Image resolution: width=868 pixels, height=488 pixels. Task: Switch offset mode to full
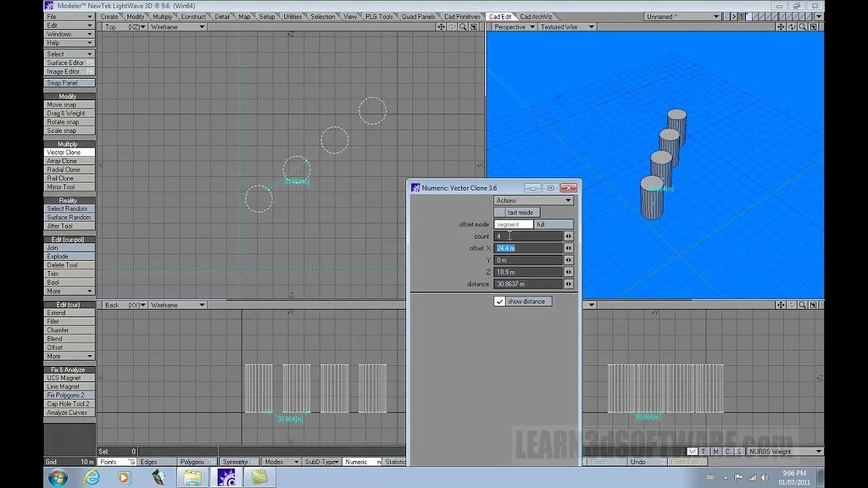tap(554, 225)
